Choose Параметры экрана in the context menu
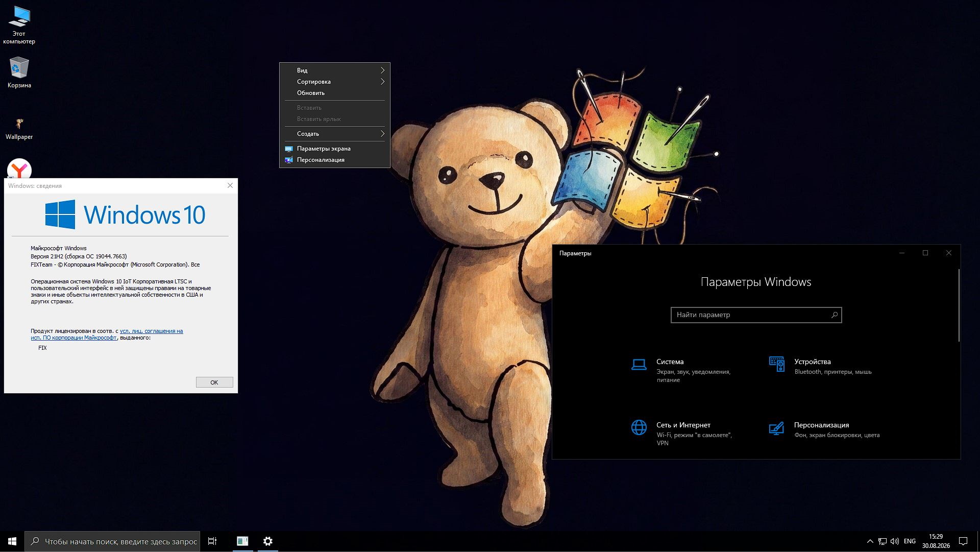 tap(335, 149)
